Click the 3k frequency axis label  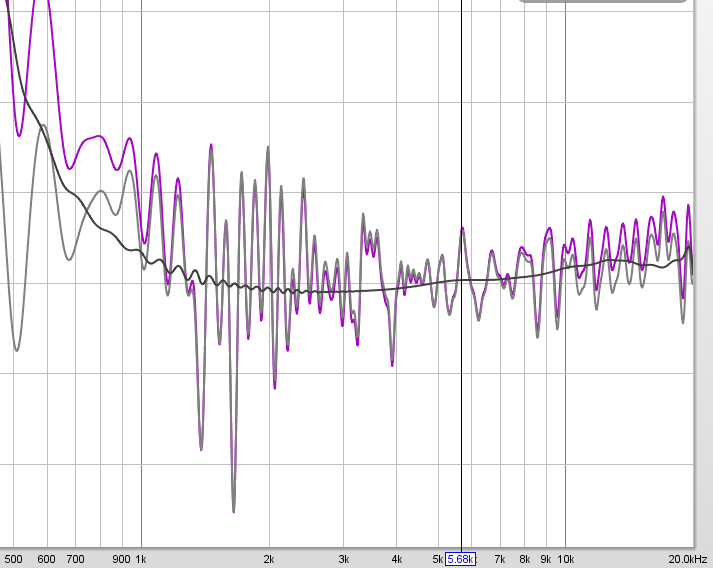(344, 559)
